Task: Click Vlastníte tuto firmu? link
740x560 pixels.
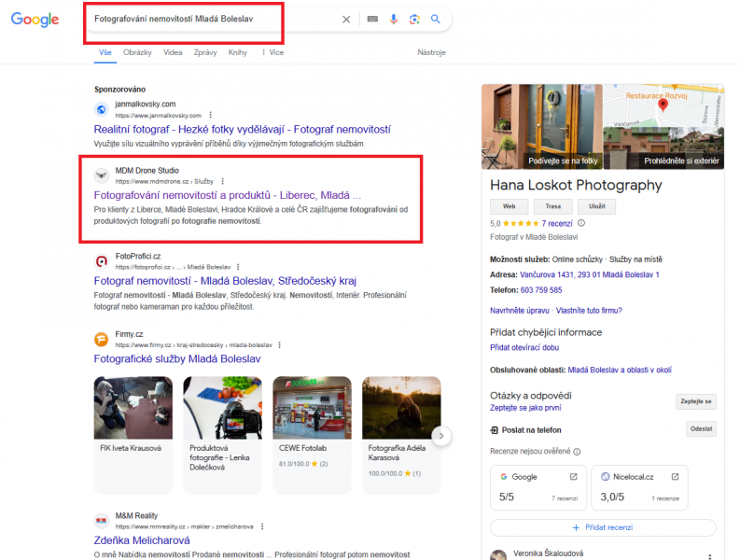Action: pos(589,311)
